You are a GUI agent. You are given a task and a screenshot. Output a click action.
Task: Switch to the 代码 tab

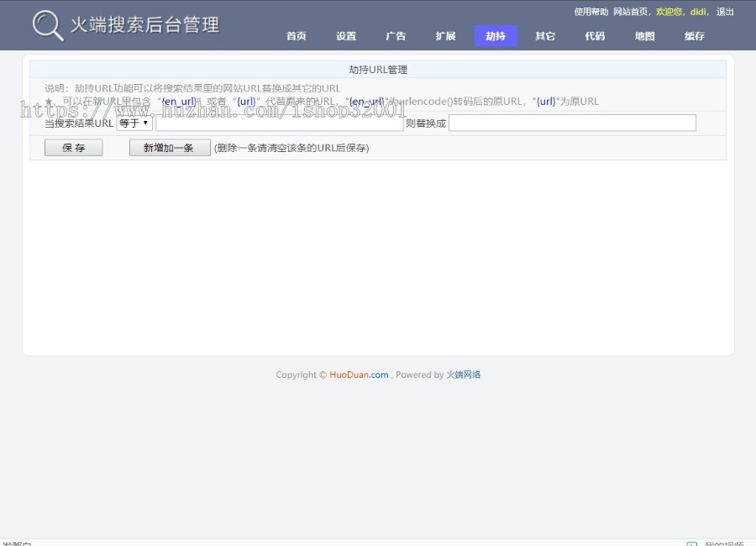click(595, 36)
